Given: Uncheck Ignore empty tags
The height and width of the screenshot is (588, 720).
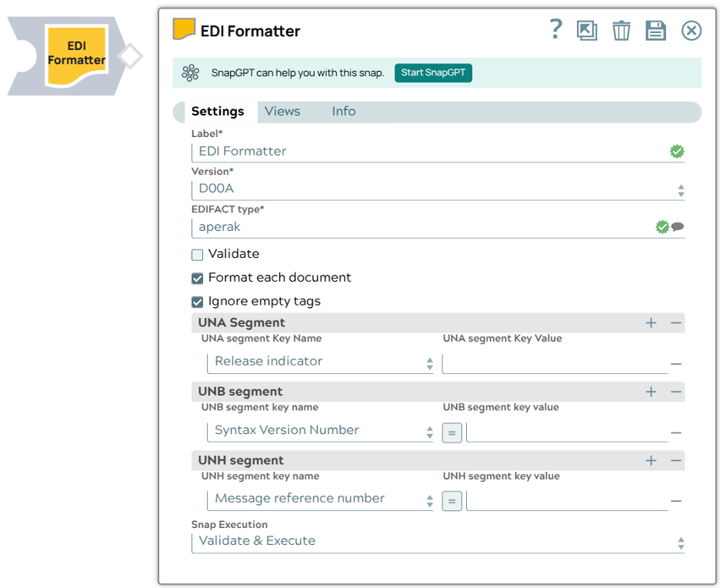Looking at the screenshot, I should point(198,302).
